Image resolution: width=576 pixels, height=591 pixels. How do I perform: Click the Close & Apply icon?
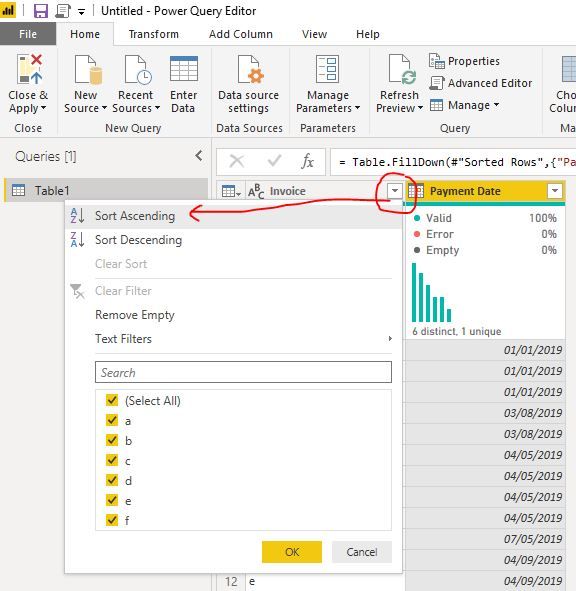(x=29, y=69)
